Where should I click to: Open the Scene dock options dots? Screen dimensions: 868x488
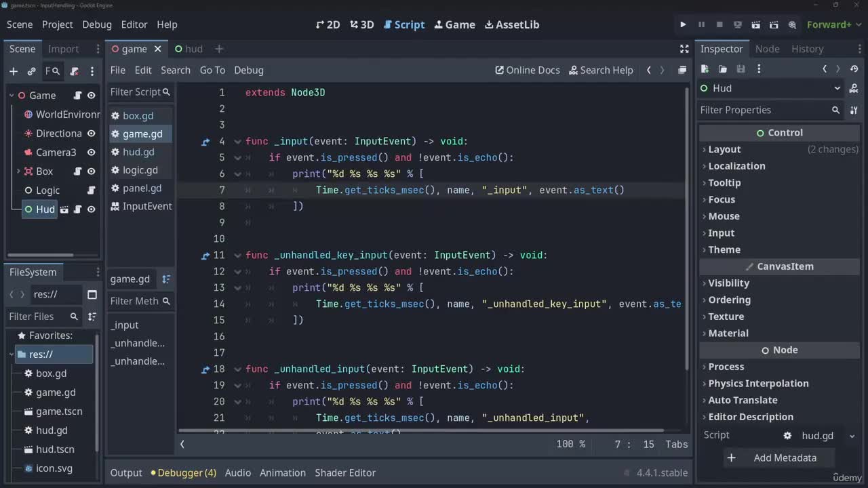98,49
